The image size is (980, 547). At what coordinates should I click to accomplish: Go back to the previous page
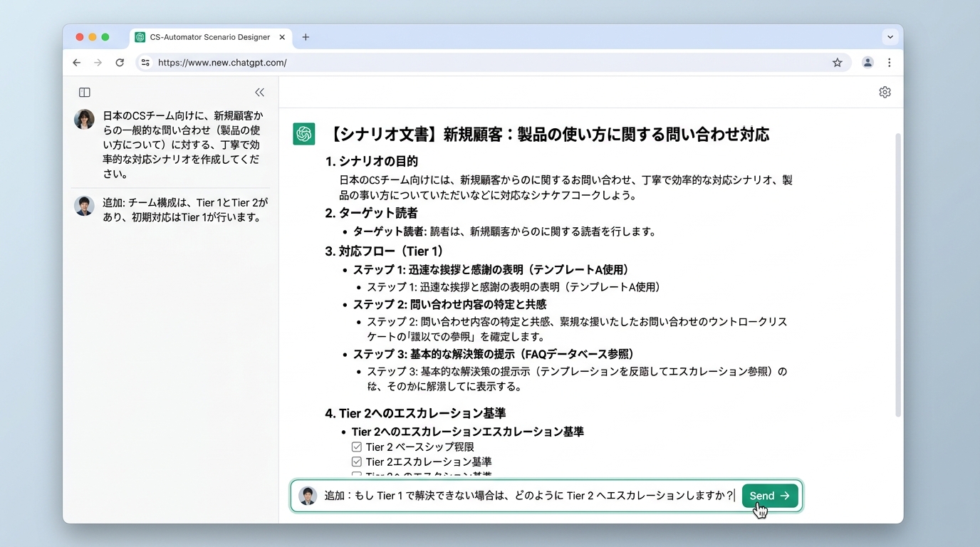click(77, 63)
